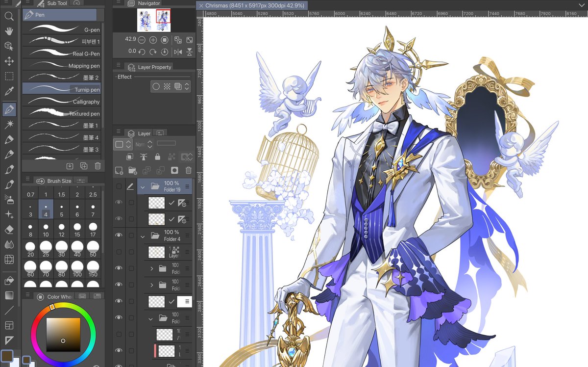The width and height of the screenshot is (588, 367).
Task: Rotate canvas right in Navigator
Action: [x=153, y=52]
